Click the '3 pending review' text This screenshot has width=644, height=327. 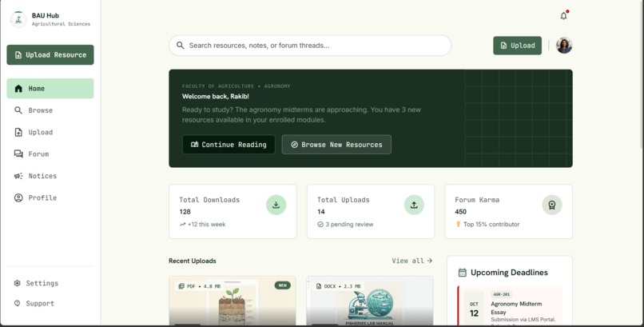tap(349, 225)
